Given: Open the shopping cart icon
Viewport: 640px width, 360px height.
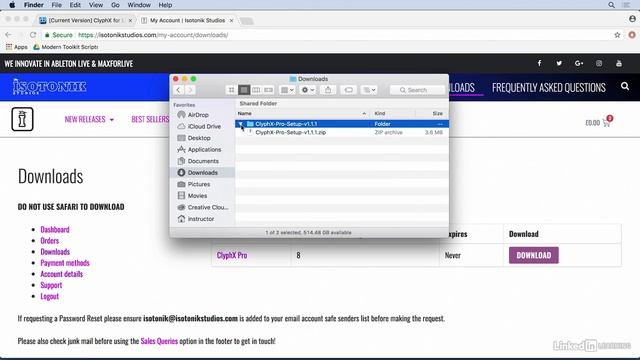Looking at the screenshot, I should click(x=606, y=122).
